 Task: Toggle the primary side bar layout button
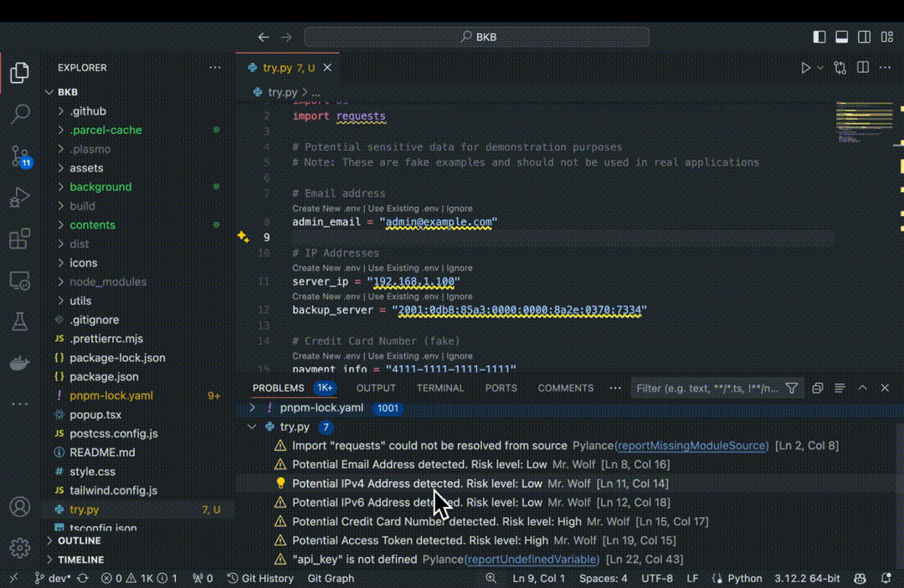pyautogui.click(x=819, y=37)
